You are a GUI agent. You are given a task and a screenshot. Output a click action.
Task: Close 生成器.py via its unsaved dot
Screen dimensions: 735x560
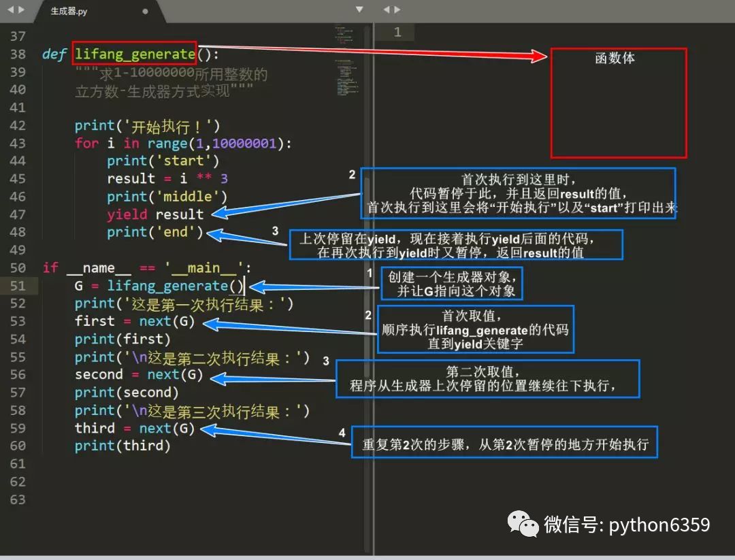[146, 12]
